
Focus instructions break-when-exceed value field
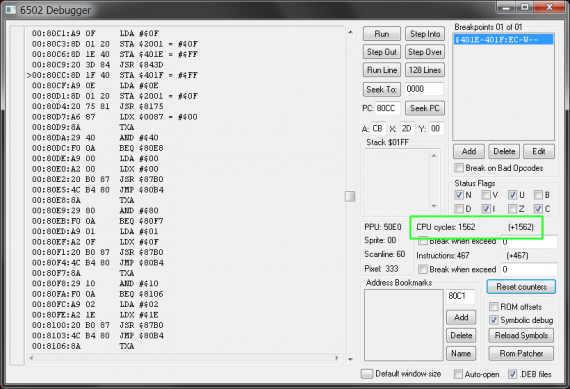pyautogui.click(x=529, y=269)
